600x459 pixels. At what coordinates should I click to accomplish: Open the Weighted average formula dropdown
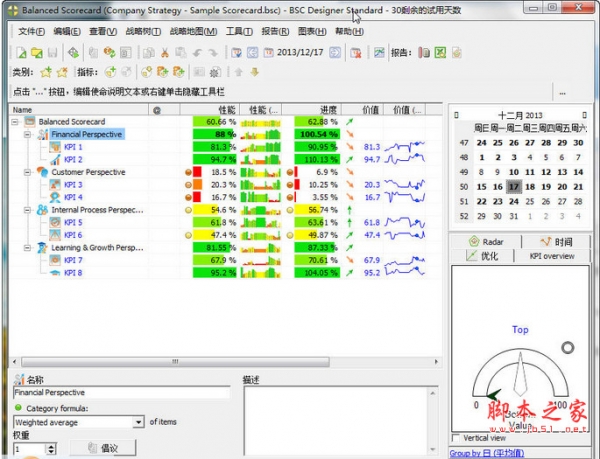coord(139,422)
